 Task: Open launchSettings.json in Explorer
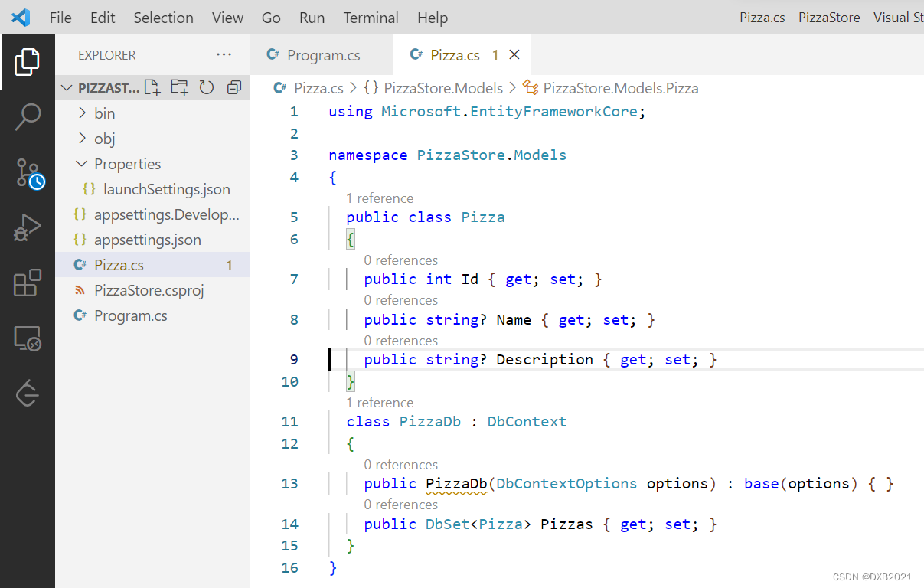[152, 189]
